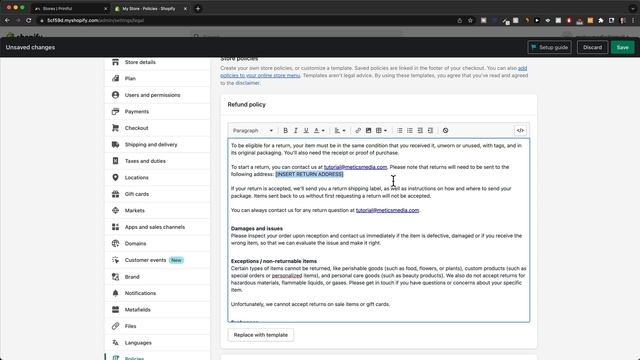
Task: Discard the unsaved changes
Action: 592,47
